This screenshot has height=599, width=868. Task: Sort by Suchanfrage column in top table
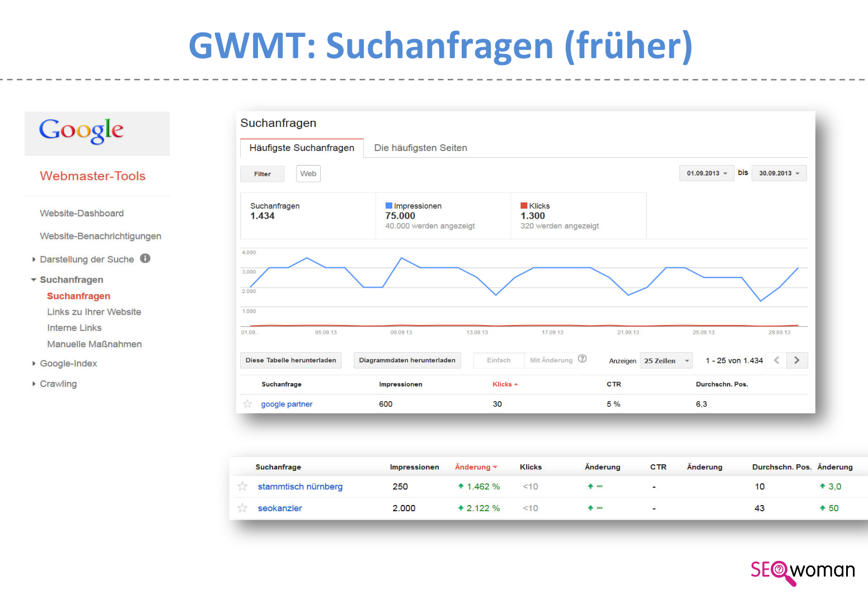tap(281, 384)
